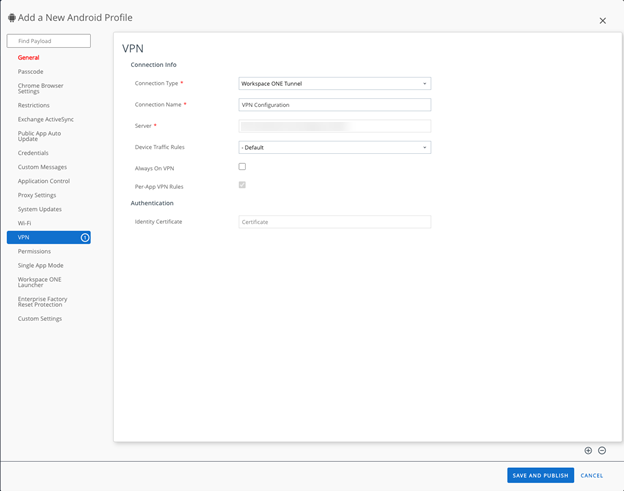Screen dimensions: 624x491
Task: Open the Connection Type dropdown
Action: pyautogui.click(x=334, y=84)
